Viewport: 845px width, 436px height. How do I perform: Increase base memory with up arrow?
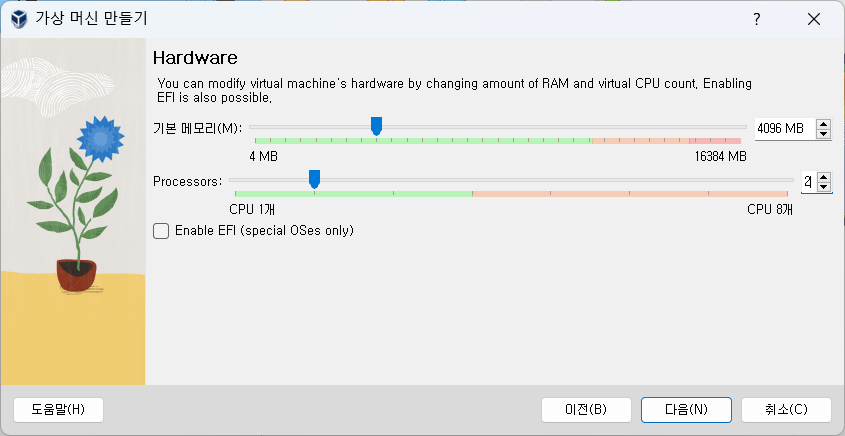[823, 123]
